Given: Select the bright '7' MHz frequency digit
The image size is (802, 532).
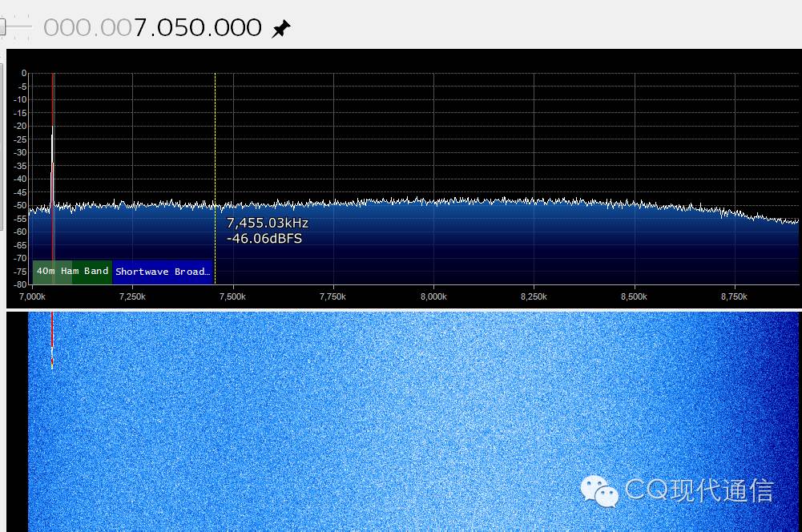Looking at the screenshot, I should [x=141, y=28].
